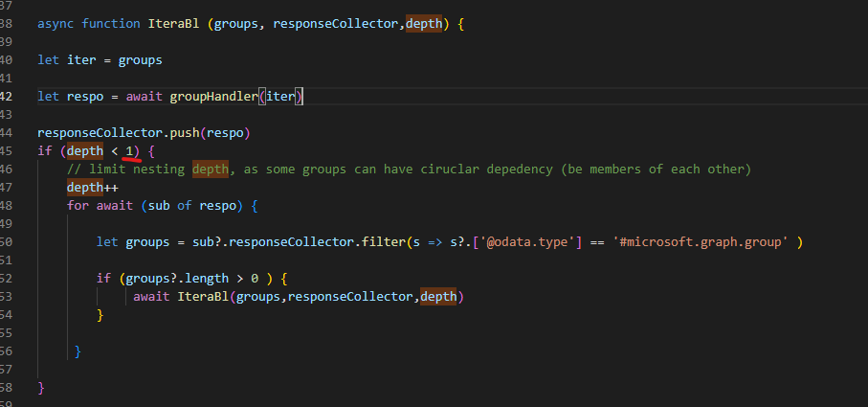Click the word "limit" in the green comment
The image size is (868, 407).
point(107,169)
